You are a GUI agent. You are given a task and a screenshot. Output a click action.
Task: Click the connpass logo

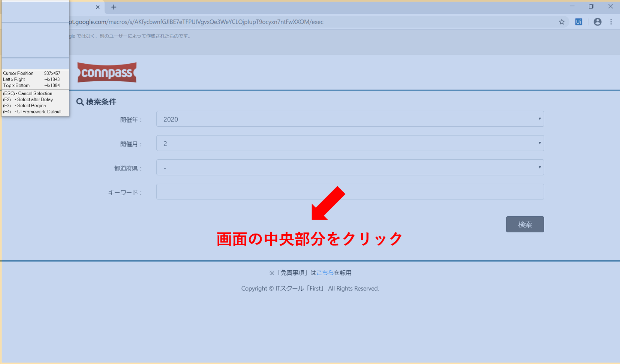107,72
